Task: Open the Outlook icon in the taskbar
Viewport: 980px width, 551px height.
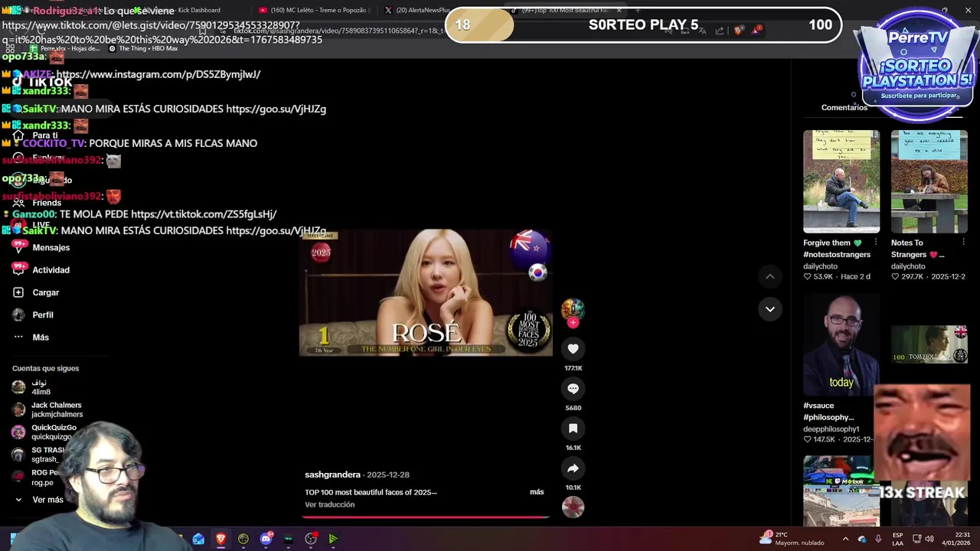Action: click(198, 539)
